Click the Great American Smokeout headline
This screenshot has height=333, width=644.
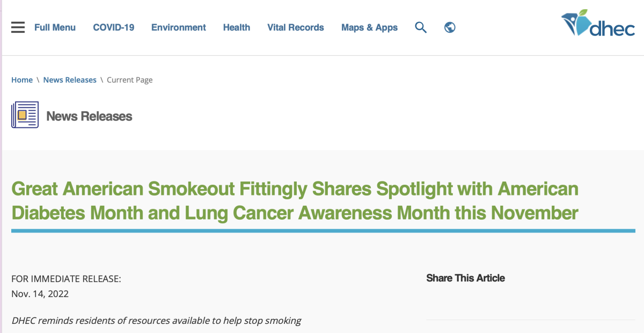pyautogui.click(x=295, y=201)
